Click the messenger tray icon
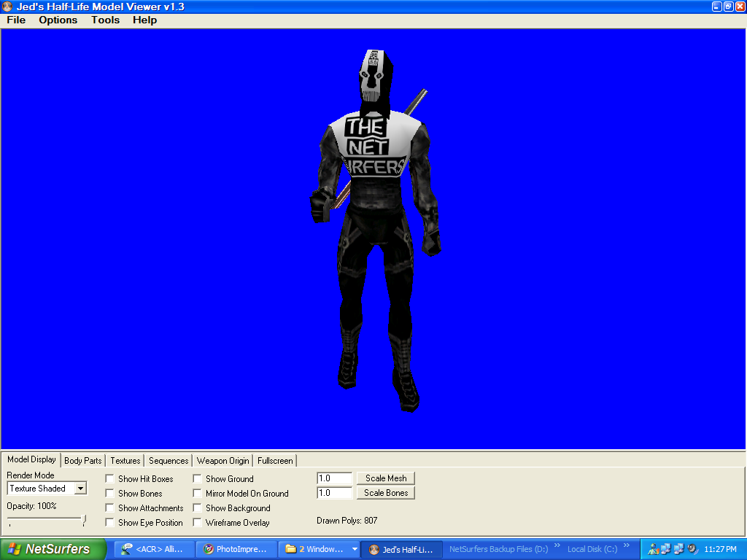747x560 pixels. [x=653, y=549]
